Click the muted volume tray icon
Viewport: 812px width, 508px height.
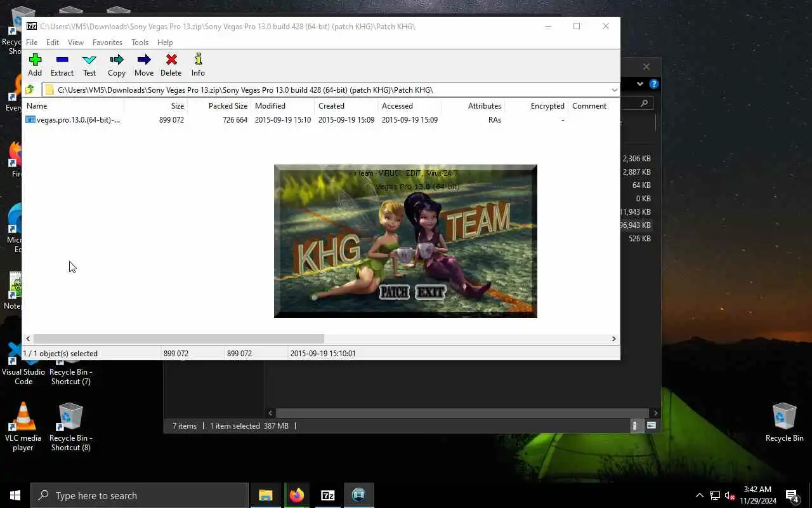coord(730,495)
